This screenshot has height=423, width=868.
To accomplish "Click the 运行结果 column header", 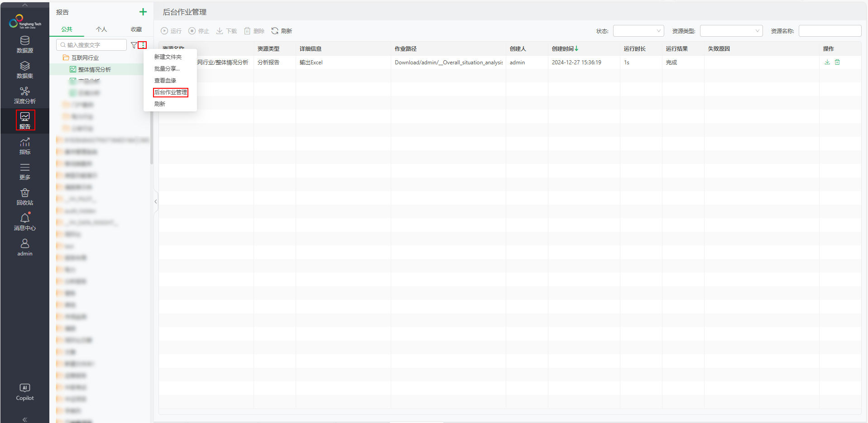I will pos(677,48).
